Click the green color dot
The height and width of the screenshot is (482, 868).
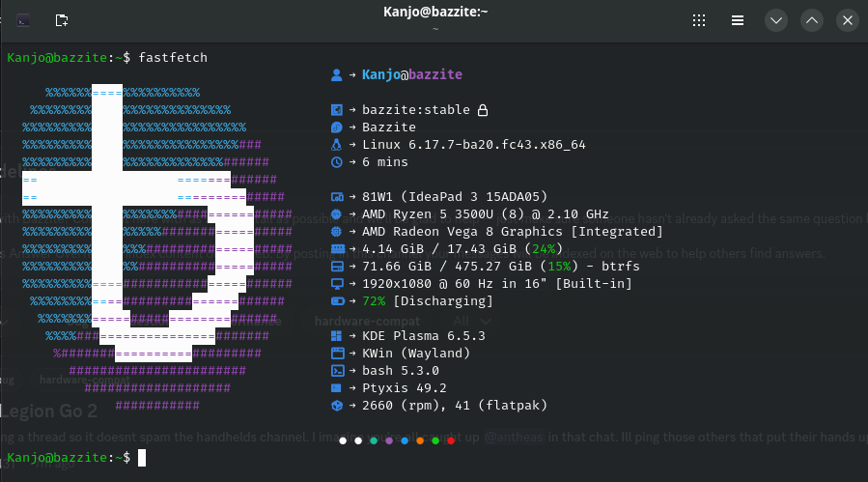(435, 441)
